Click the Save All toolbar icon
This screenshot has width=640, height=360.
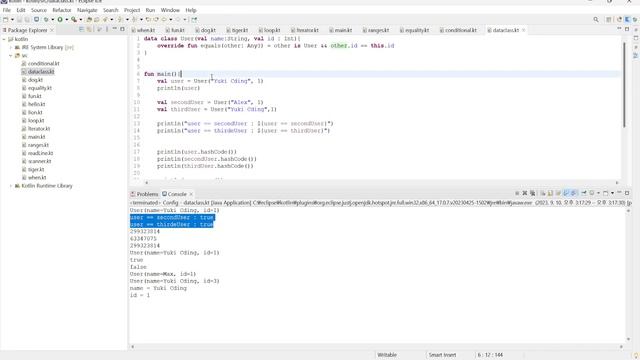[x=27, y=20]
